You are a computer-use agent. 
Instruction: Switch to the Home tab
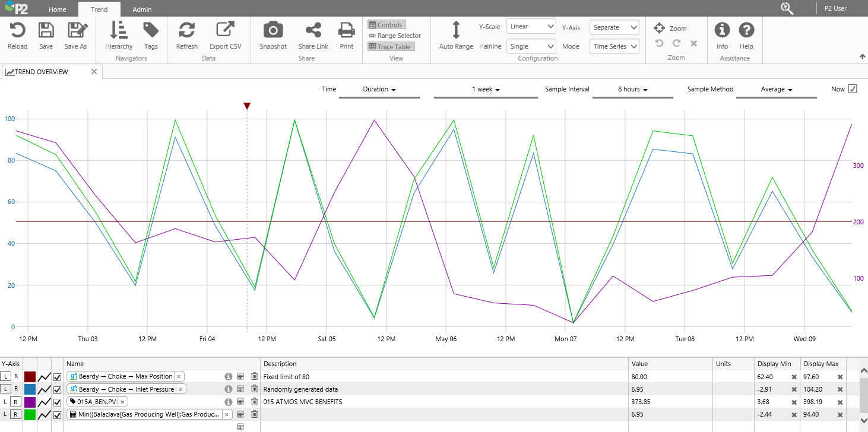click(x=58, y=9)
